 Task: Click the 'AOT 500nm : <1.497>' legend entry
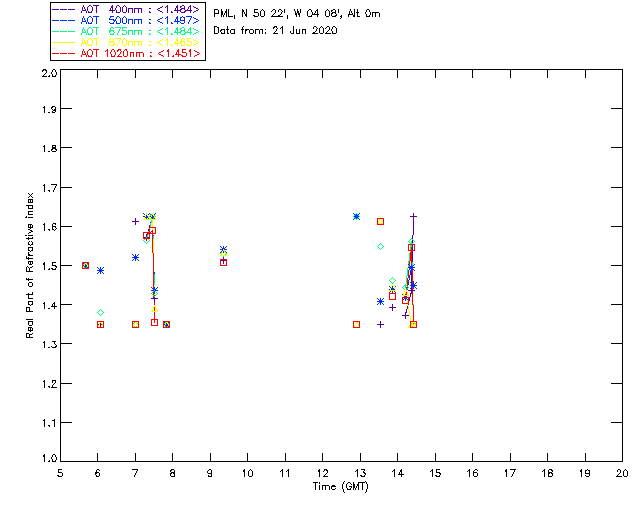click(x=127, y=20)
